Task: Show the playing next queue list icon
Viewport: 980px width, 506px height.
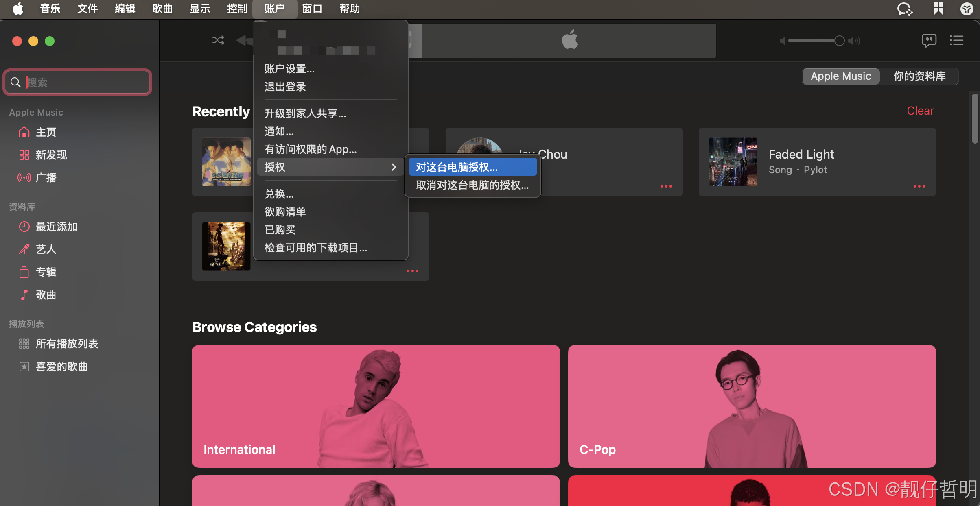Action: coord(956,40)
